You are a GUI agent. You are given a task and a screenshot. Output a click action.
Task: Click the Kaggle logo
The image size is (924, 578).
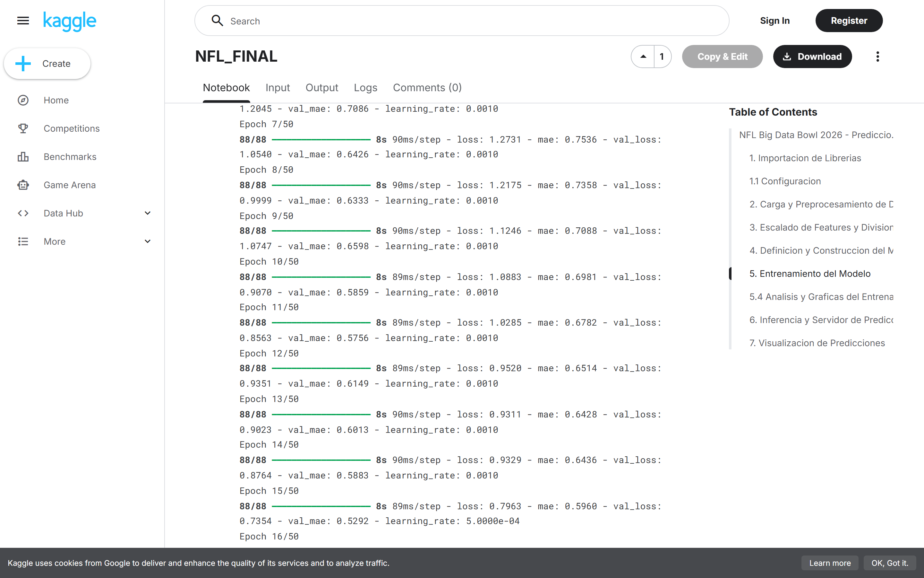tap(70, 21)
